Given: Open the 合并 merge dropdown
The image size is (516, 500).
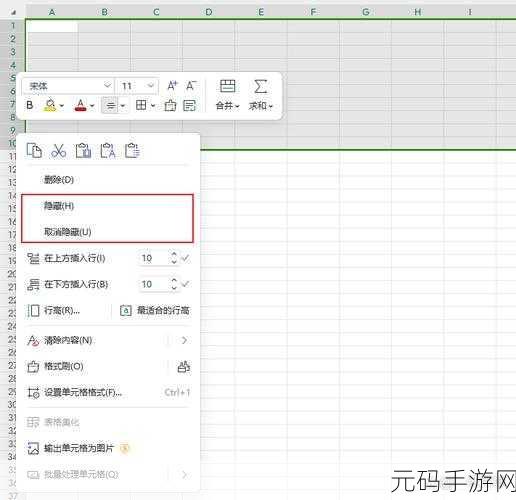Looking at the screenshot, I should point(228,106).
